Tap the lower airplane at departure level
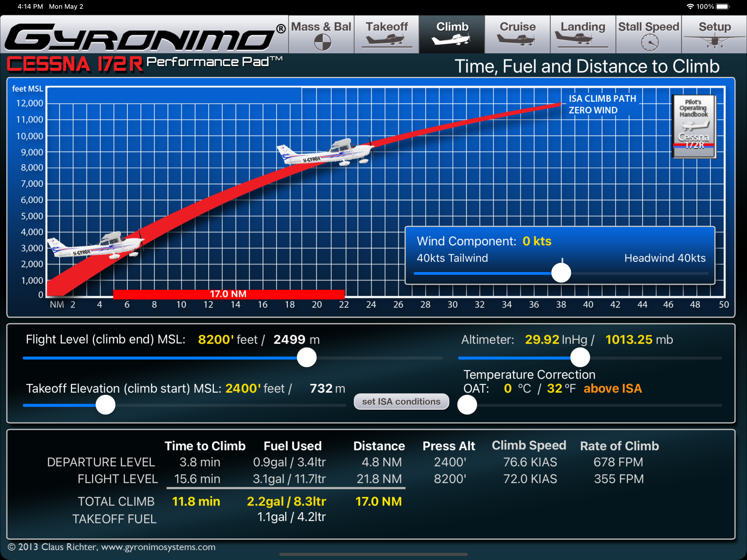The width and height of the screenshot is (747, 560). [x=95, y=246]
